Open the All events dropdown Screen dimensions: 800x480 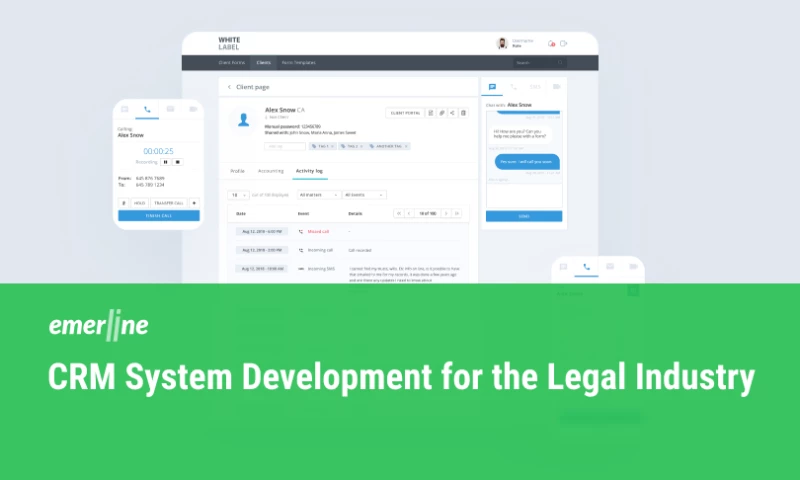[364, 195]
